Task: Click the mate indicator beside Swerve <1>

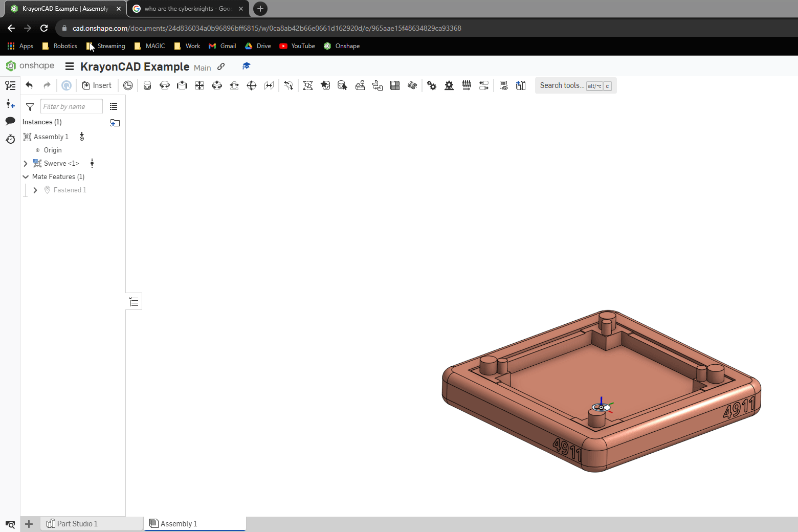Action: (x=92, y=163)
